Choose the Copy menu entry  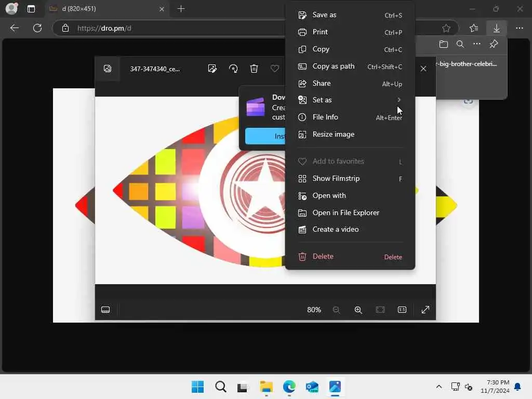pos(350,49)
